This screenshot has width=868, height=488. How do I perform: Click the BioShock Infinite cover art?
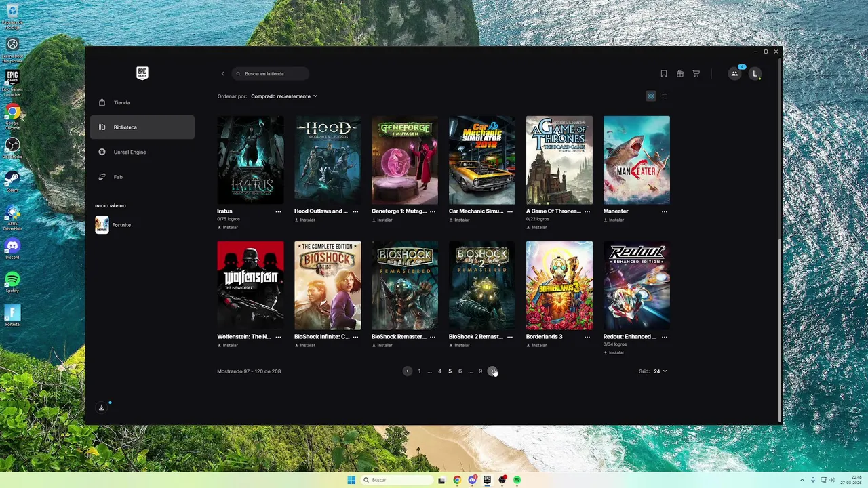pos(328,285)
